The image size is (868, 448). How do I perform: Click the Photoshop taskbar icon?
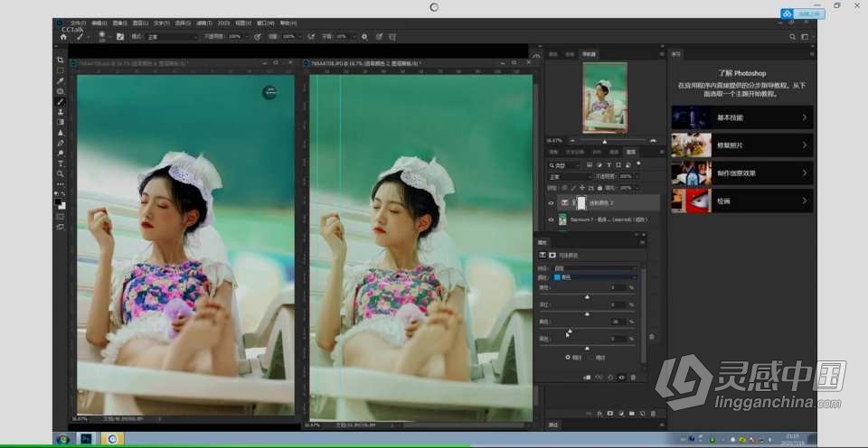click(x=87, y=439)
